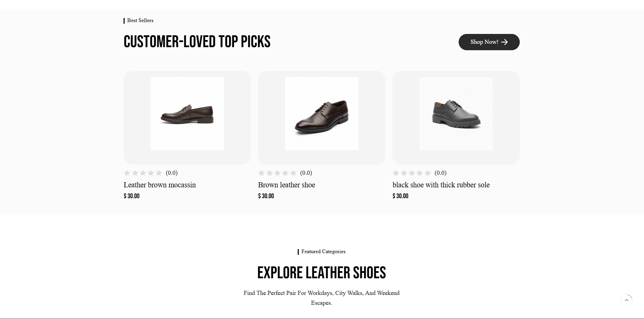Click the scroll-to-top chevron button
Viewport: 644px width, 319px height.
pyautogui.click(x=626, y=300)
